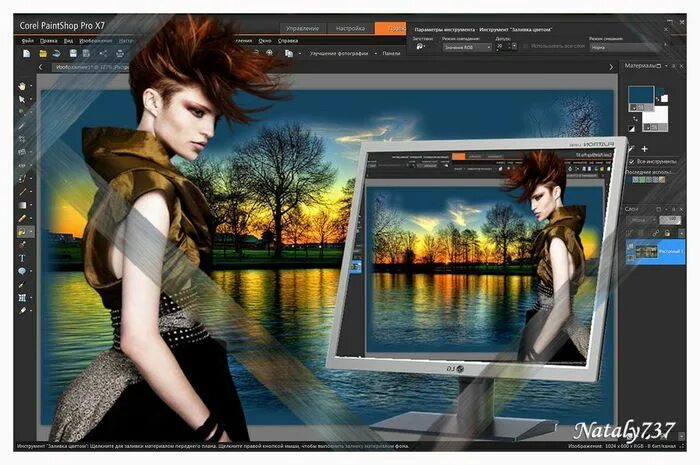Click the swap materials arrows icon
The width and height of the screenshot is (700, 465).
[x=635, y=119]
